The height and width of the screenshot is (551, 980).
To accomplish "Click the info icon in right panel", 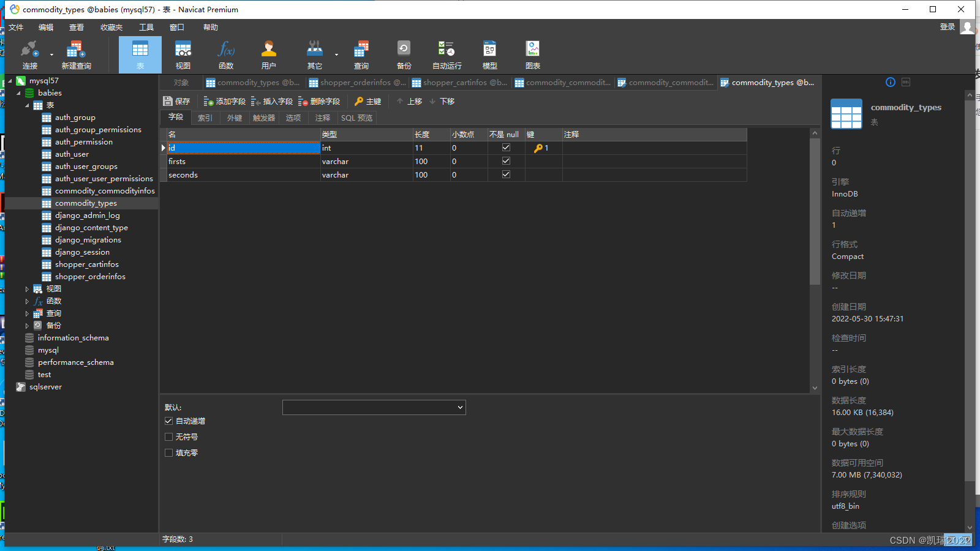I will pos(891,82).
